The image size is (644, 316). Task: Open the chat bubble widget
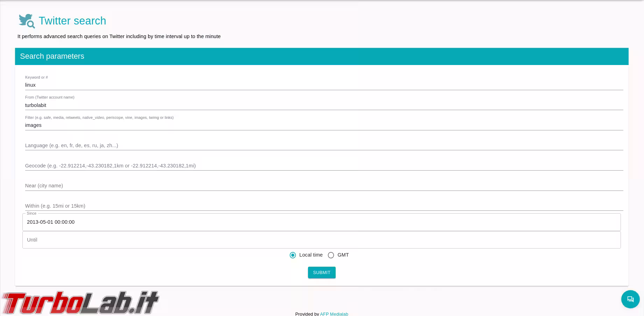pyautogui.click(x=630, y=299)
